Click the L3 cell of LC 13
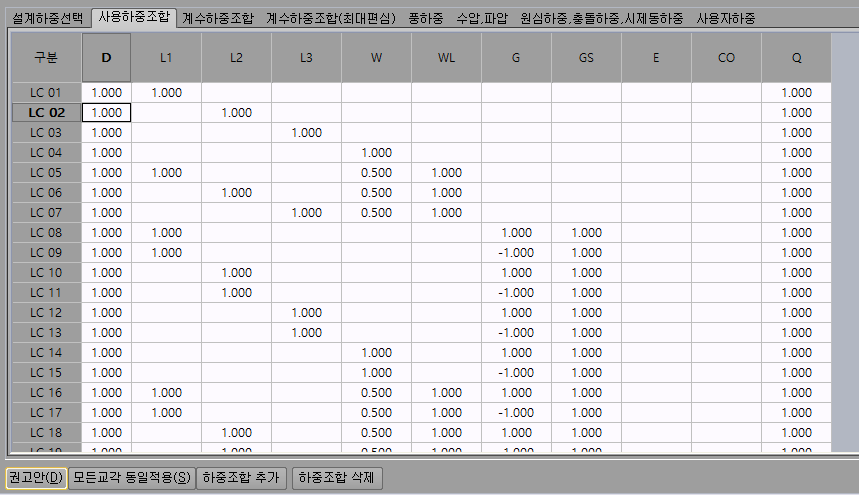Screen dimensions: 859x495 pos(306,332)
